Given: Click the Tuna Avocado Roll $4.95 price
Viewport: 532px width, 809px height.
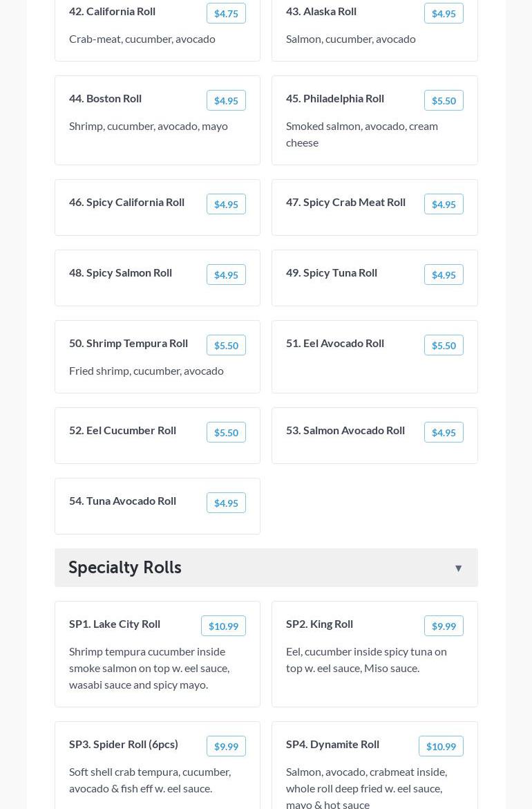Looking at the screenshot, I should click(226, 503).
